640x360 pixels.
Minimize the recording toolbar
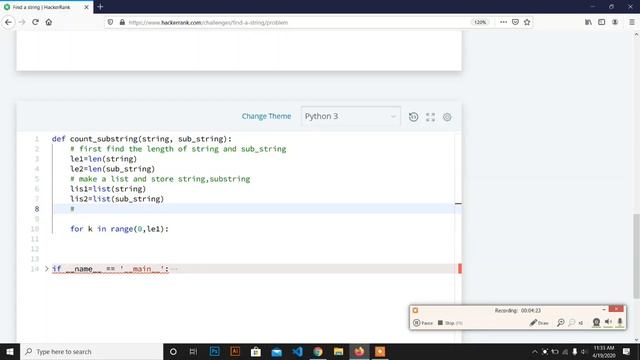(604, 309)
